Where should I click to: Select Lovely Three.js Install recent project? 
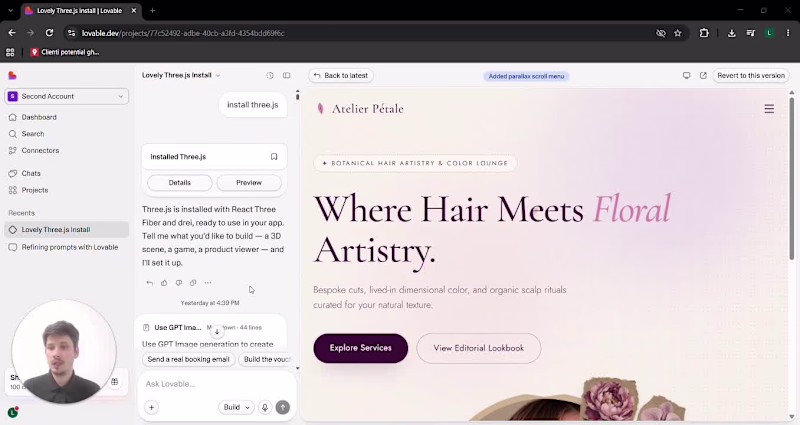click(66, 230)
